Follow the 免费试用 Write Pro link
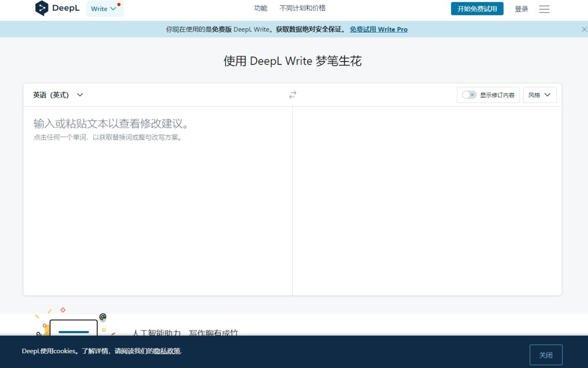The image size is (588, 368). click(379, 29)
